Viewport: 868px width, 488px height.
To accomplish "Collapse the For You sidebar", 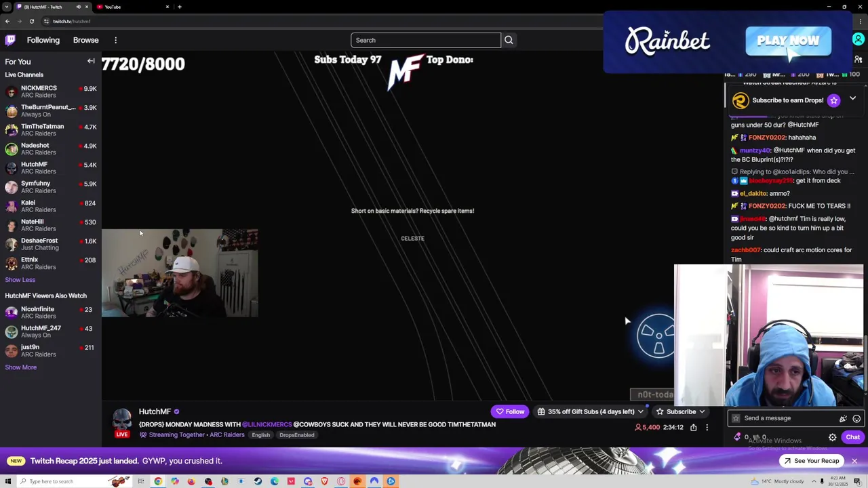I will click(91, 61).
